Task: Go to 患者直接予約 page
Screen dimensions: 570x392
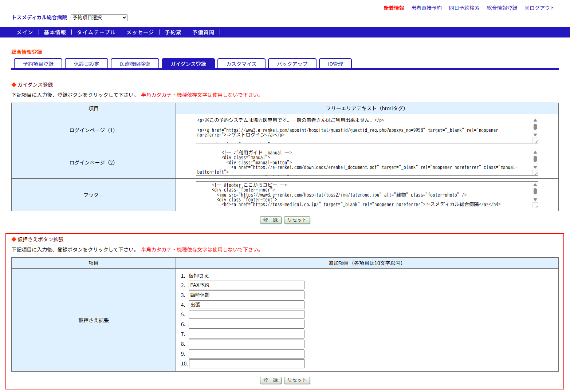Action: 426,8
